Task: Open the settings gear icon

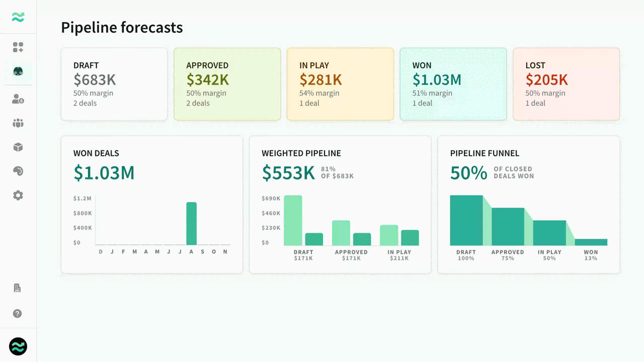Action: click(18, 196)
